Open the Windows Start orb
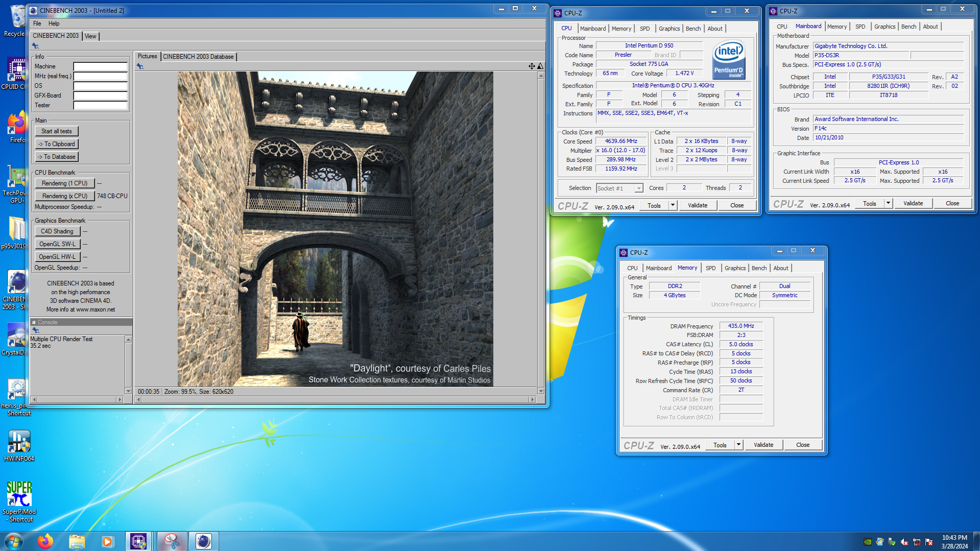 [14, 541]
